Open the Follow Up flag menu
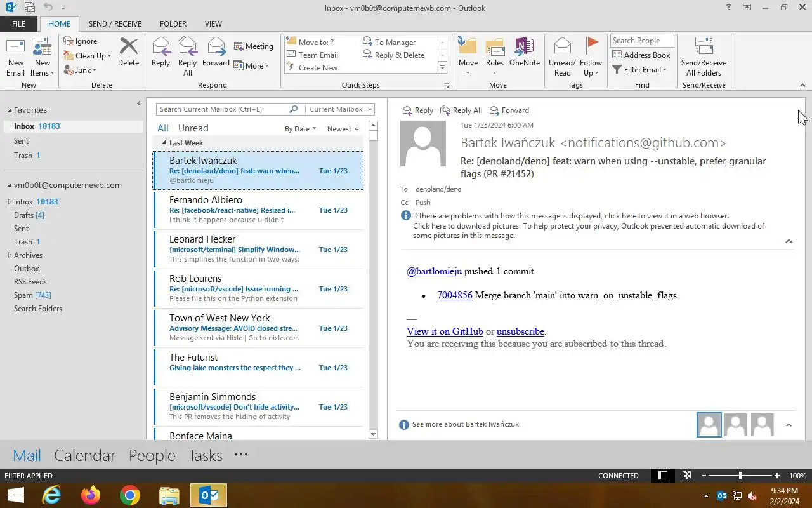Image resolution: width=812 pixels, height=508 pixels. point(591,57)
